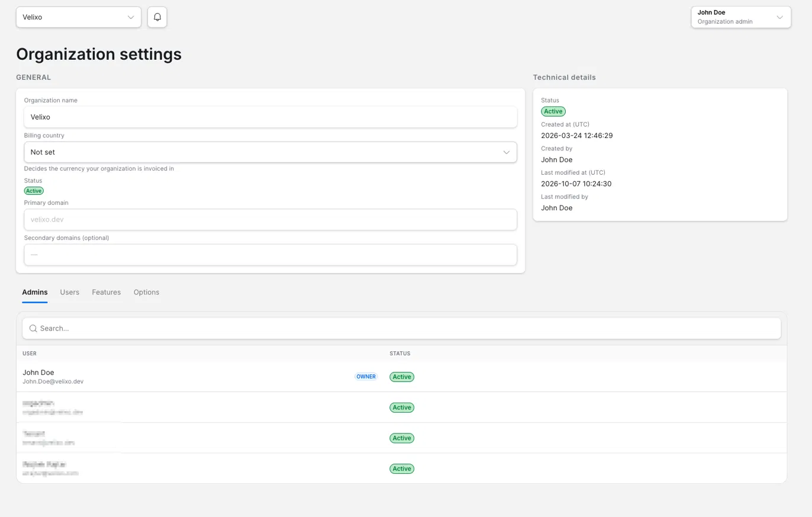Switch to the Features tab
Screen dimensions: 812x517
(106, 293)
